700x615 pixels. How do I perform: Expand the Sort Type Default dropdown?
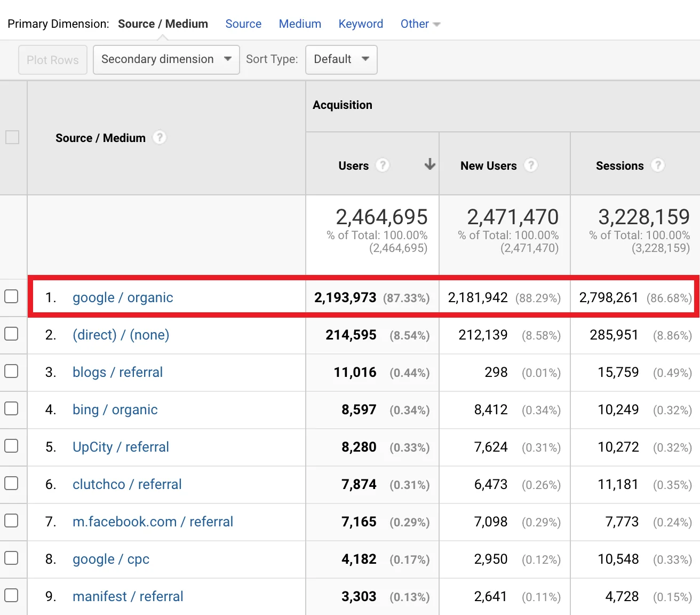tap(341, 59)
